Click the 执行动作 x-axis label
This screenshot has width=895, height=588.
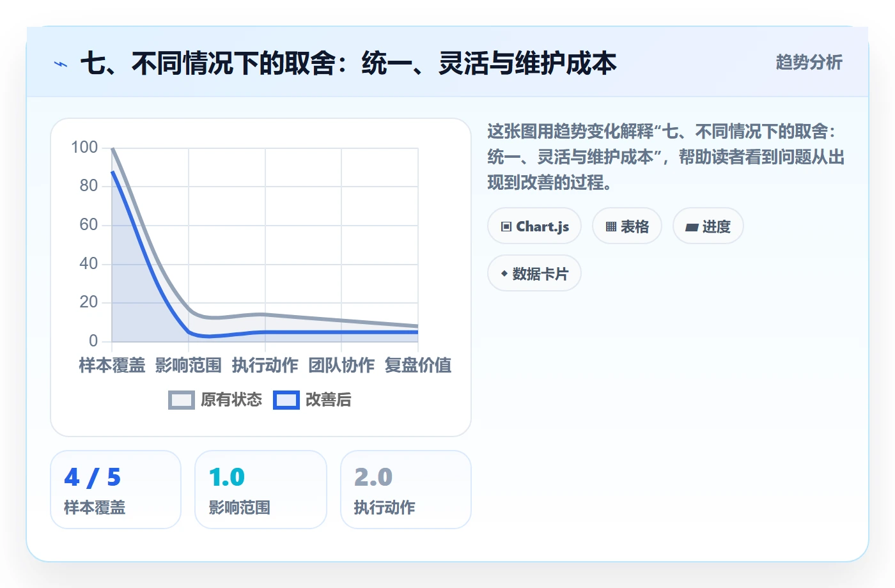[x=265, y=365]
